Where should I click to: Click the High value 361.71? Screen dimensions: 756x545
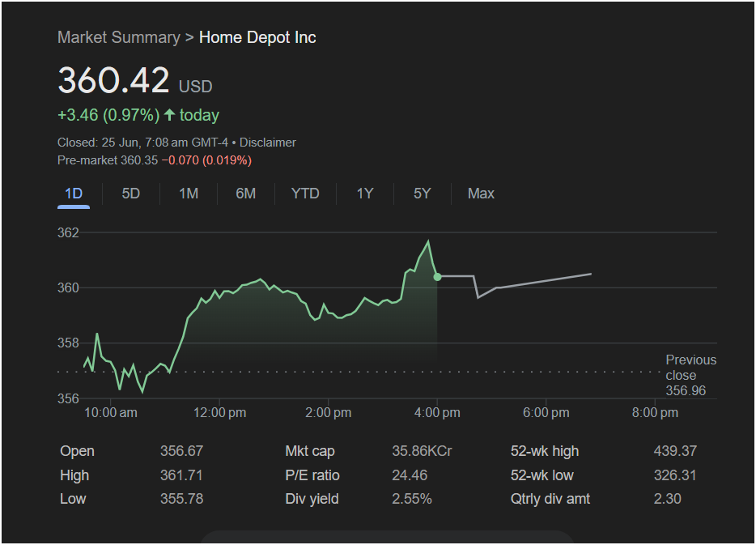pyautogui.click(x=181, y=475)
